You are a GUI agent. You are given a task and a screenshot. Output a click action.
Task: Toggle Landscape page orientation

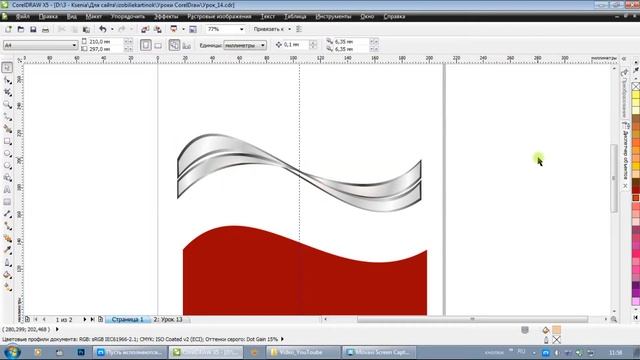click(x=158, y=45)
